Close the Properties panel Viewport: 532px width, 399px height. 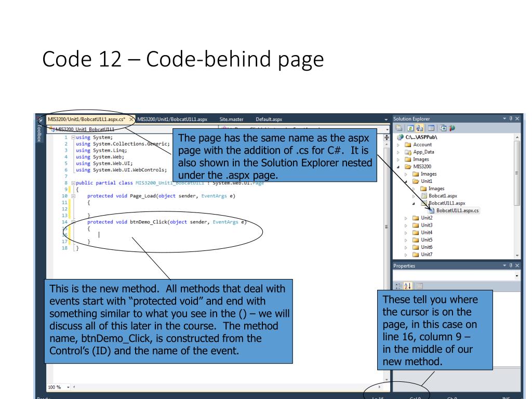pyautogui.click(x=517, y=265)
